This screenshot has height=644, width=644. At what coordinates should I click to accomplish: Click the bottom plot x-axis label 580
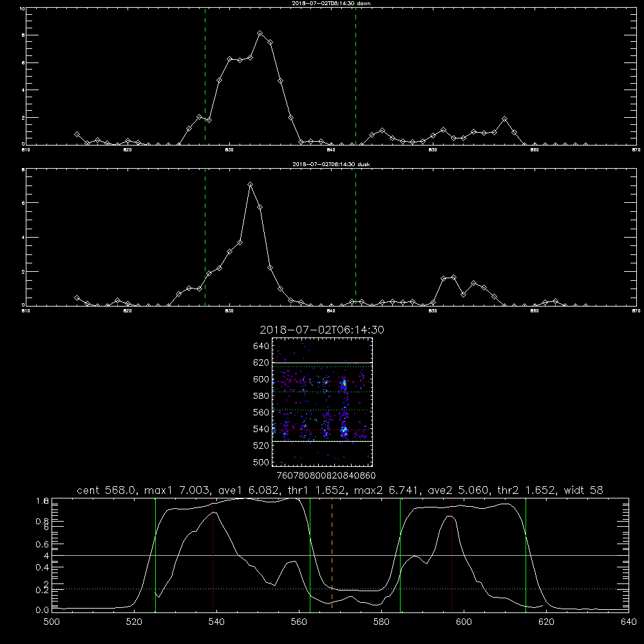(x=381, y=622)
